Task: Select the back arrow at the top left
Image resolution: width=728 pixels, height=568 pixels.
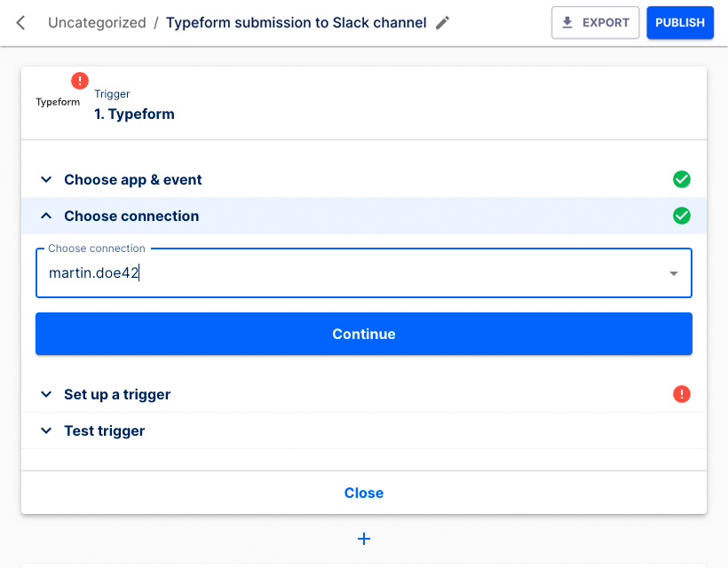Action: coord(20,23)
